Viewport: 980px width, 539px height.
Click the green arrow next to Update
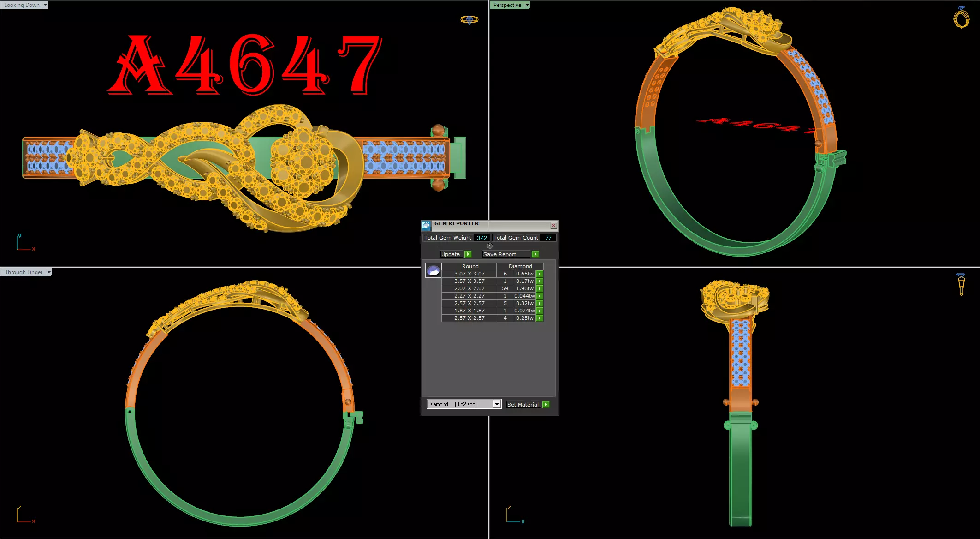point(468,254)
